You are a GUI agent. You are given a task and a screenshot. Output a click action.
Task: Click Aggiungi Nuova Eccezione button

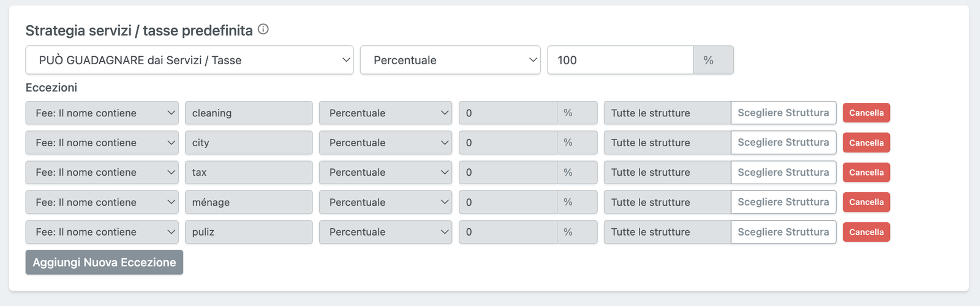coord(104,263)
